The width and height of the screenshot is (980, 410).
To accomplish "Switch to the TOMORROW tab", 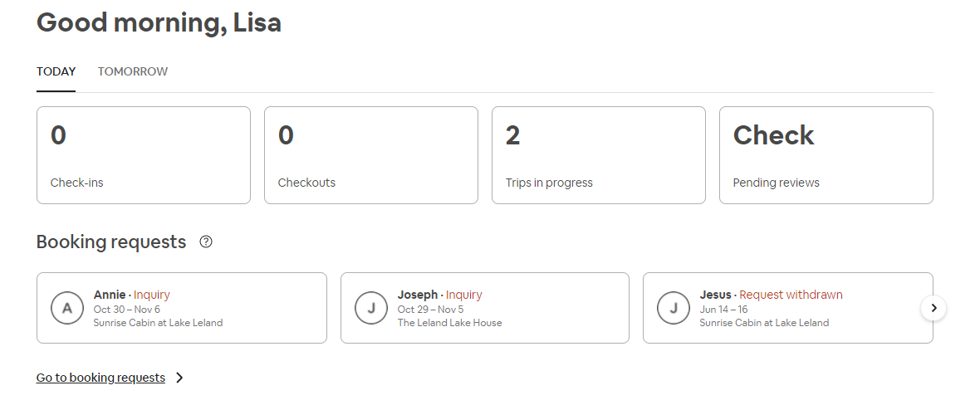I will pos(133,71).
